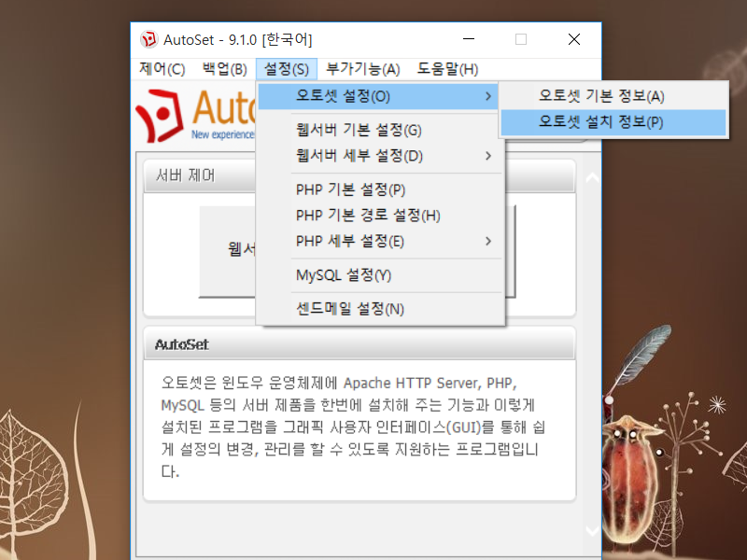Open 센드메일 설정(N)
The image size is (747, 560).
coord(379,309)
